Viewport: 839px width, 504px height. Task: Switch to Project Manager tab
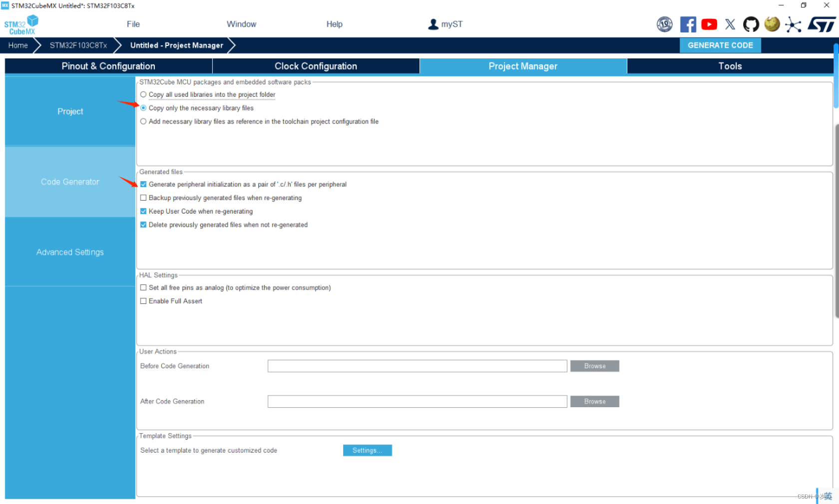coord(523,66)
